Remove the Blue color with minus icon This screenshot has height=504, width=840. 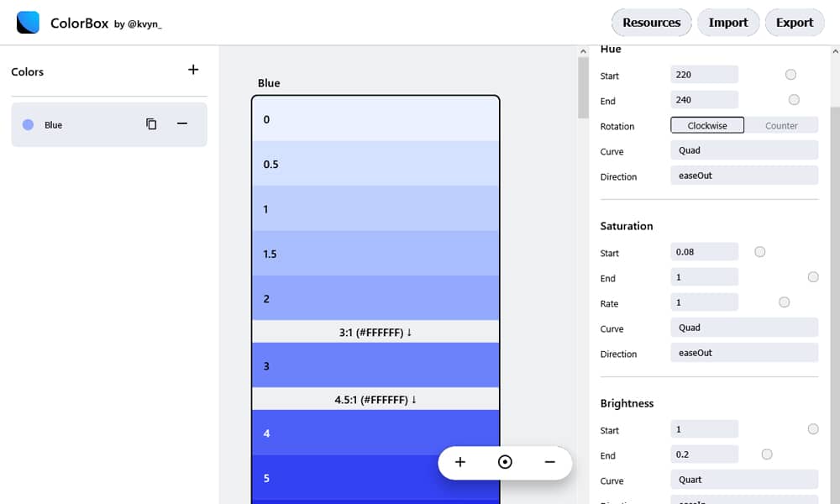tap(182, 123)
